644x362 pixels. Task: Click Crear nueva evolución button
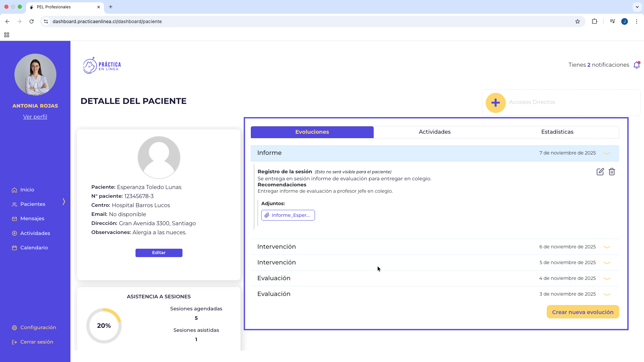coord(583,312)
